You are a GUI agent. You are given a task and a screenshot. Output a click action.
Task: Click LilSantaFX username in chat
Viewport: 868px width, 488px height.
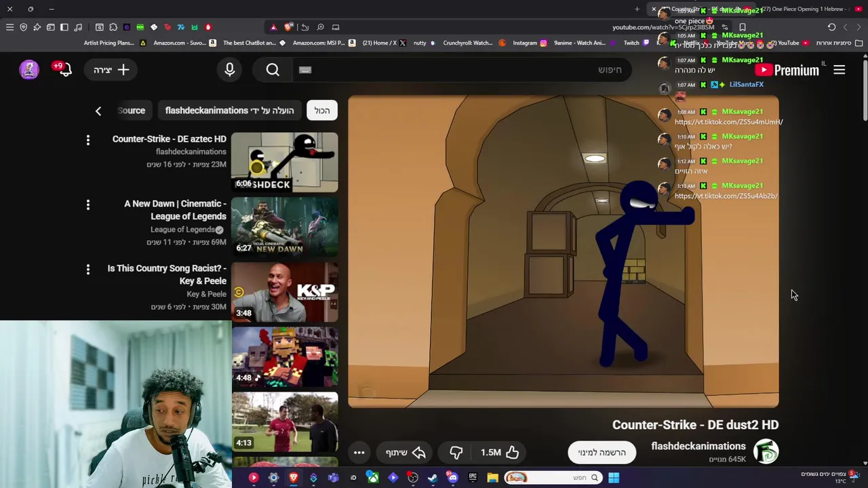click(746, 85)
